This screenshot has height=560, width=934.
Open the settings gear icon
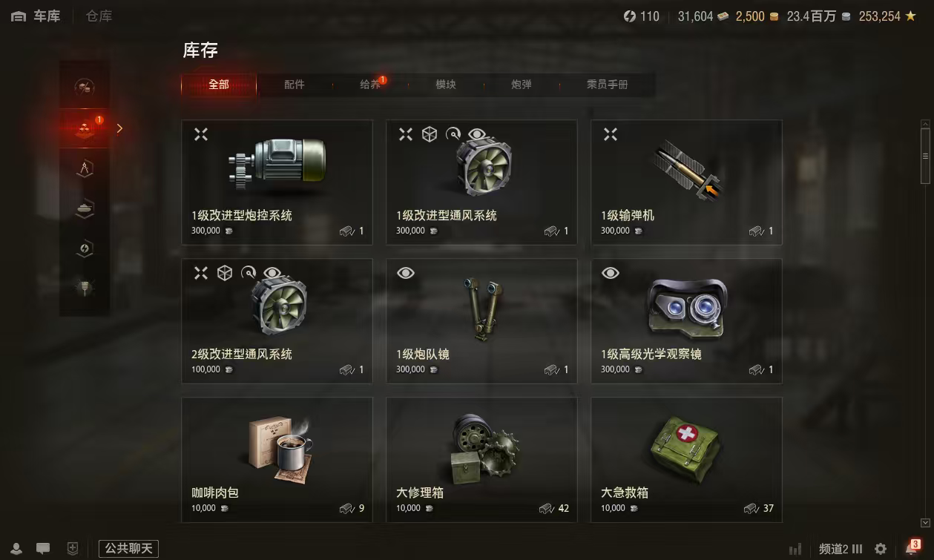(x=881, y=549)
